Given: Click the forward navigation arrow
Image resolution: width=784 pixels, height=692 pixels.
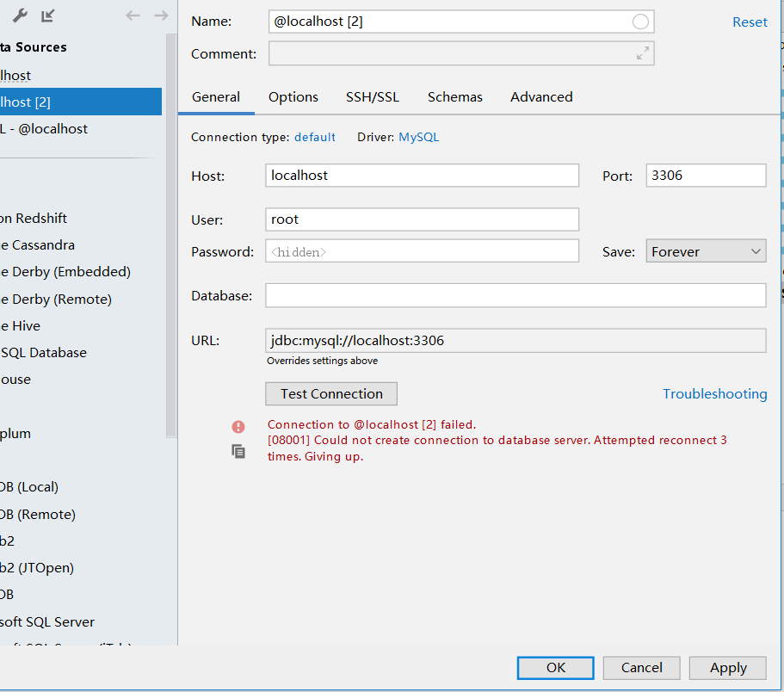Looking at the screenshot, I should click(x=160, y=15).
